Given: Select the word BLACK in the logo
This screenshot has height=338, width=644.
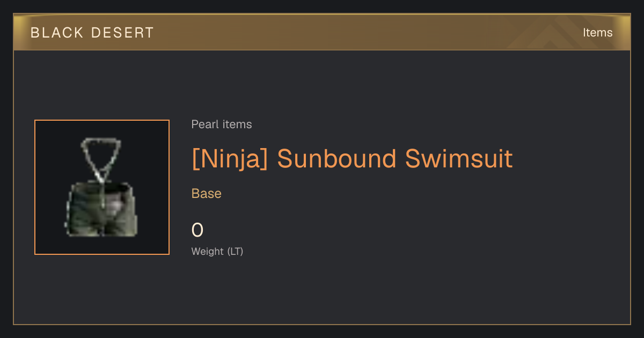Looking at the screenshot, I should point(57,33).
